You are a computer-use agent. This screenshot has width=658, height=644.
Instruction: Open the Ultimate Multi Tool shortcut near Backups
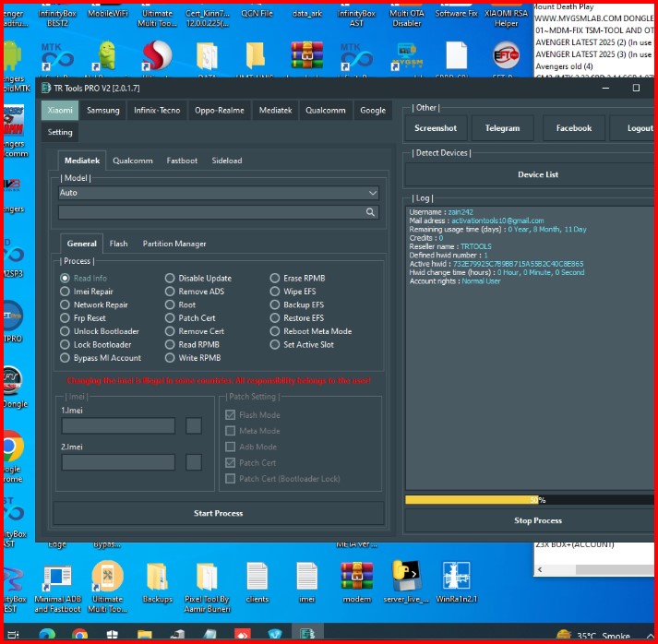coord(107,576)
